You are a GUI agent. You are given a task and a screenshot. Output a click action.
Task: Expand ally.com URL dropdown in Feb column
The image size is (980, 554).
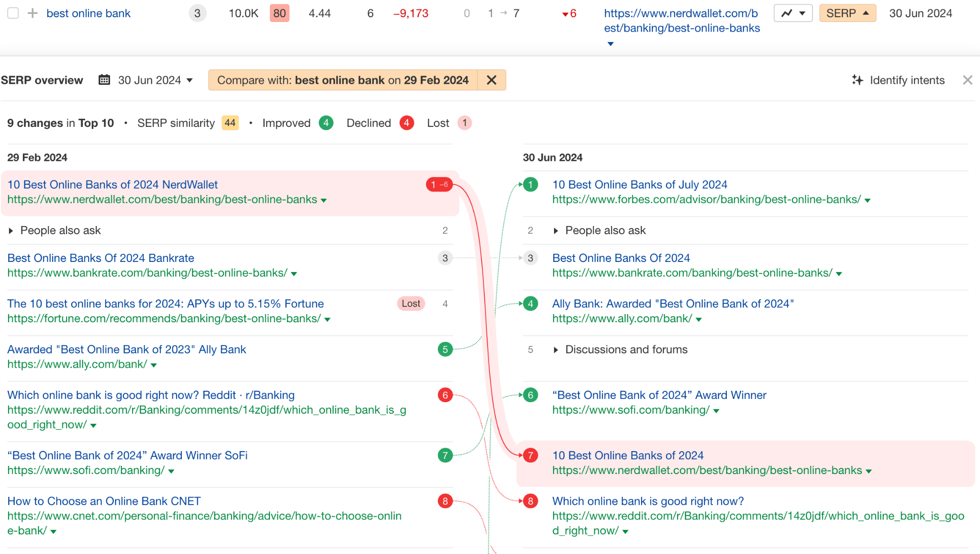[154, 365]
